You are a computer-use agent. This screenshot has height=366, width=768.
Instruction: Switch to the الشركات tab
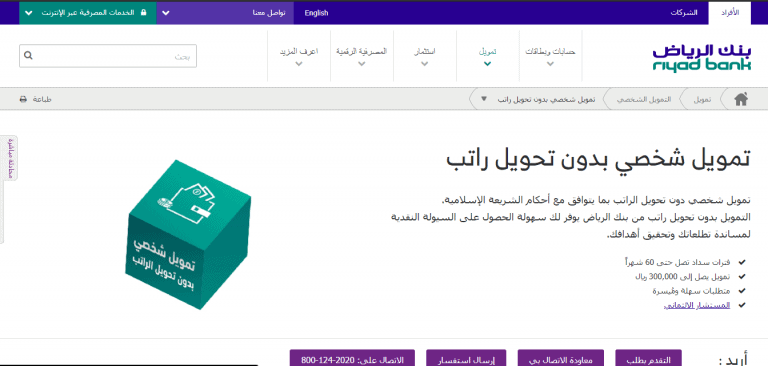point(684,13)
